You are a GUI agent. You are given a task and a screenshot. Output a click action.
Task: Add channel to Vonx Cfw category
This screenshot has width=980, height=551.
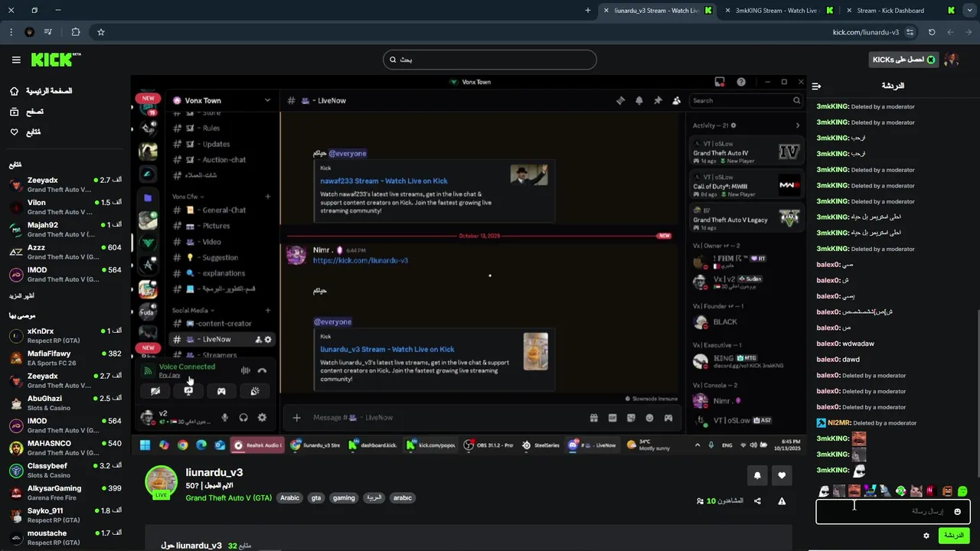pos(267,197)
